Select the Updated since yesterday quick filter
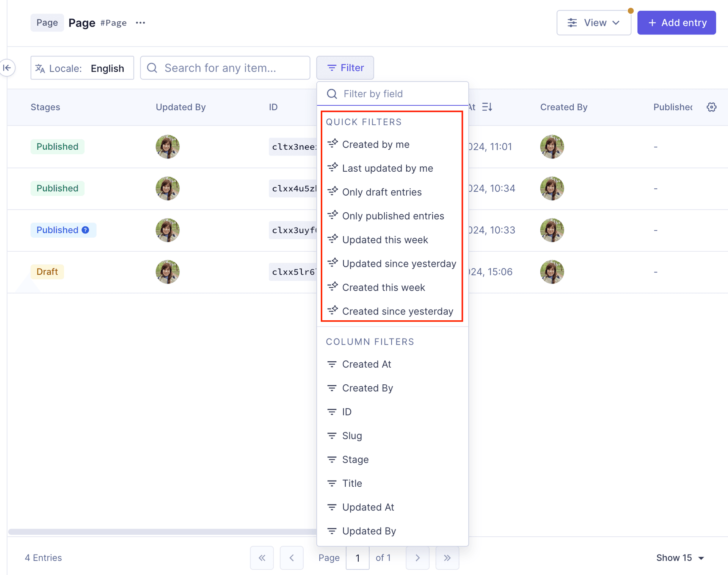 point(392,264)
